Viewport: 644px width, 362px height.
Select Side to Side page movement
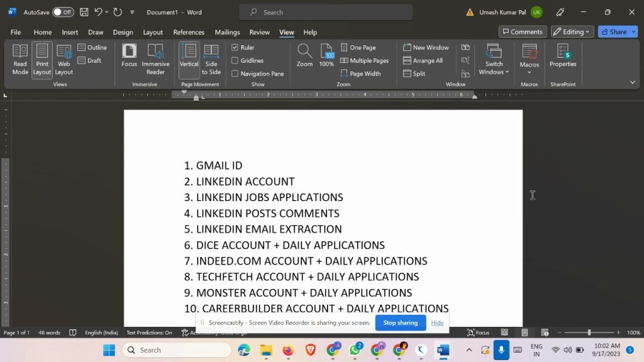pos(211,60)
